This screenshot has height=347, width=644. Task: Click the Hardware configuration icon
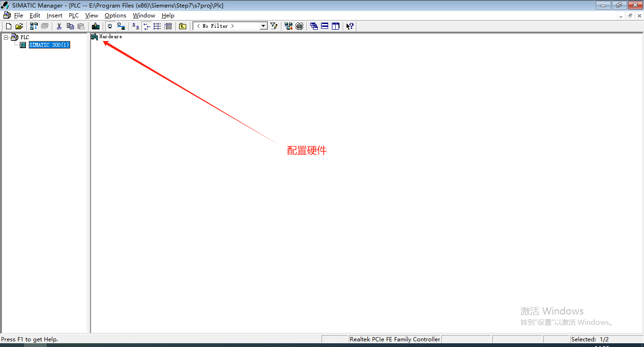tap(94, 36)
